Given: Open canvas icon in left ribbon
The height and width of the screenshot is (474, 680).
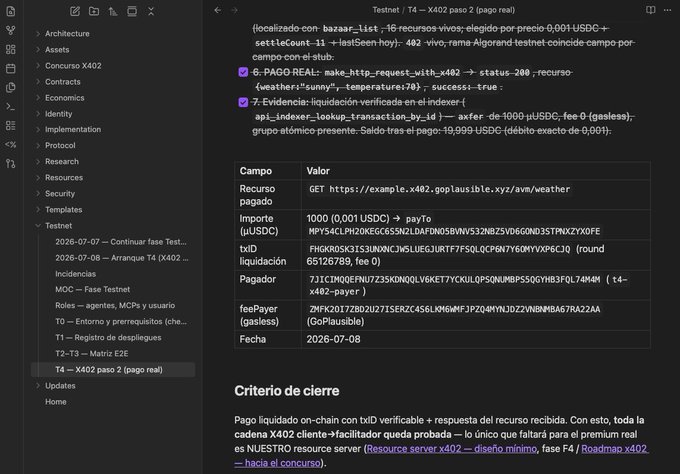Looking at the screenshot, I should [x=11, y=49].
